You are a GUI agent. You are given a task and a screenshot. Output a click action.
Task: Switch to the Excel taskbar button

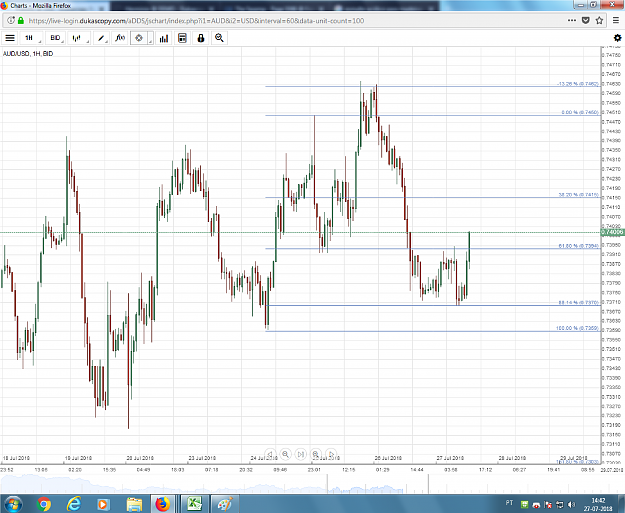pyautogui.click(x=195, y=504)
